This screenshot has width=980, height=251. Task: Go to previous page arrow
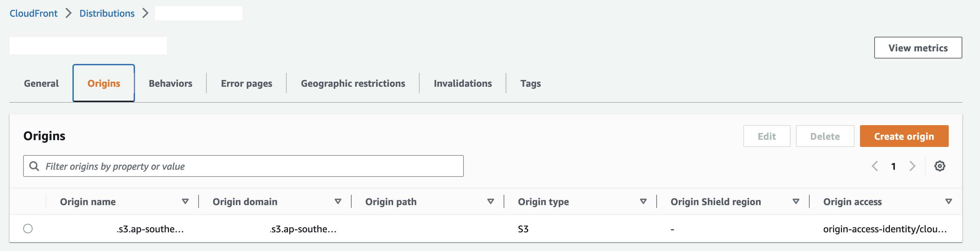(x=875, y=166)
